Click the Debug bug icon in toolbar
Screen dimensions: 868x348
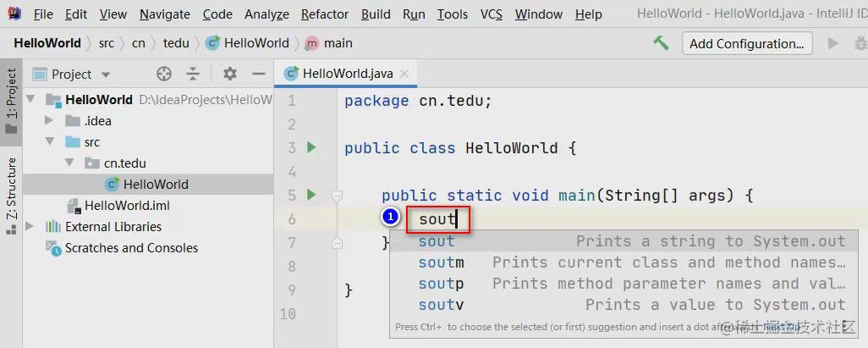(861, 43)
